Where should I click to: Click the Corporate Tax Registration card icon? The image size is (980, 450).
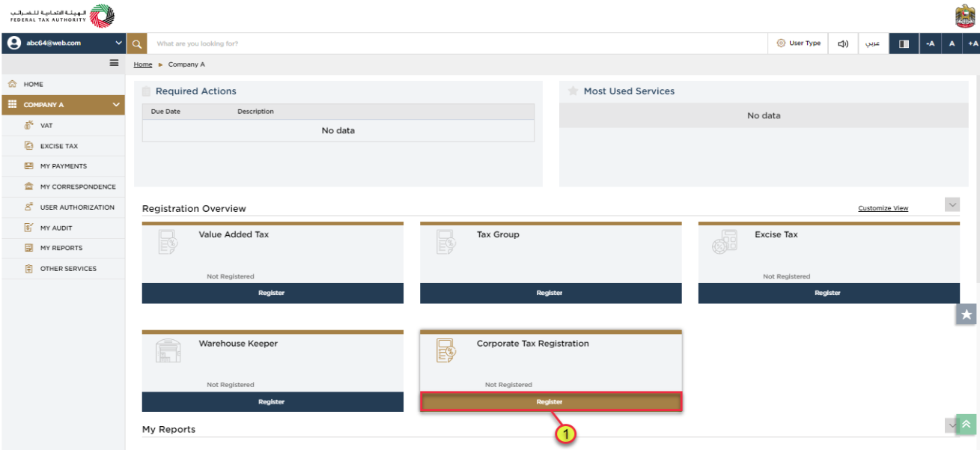tap(446, 351)
